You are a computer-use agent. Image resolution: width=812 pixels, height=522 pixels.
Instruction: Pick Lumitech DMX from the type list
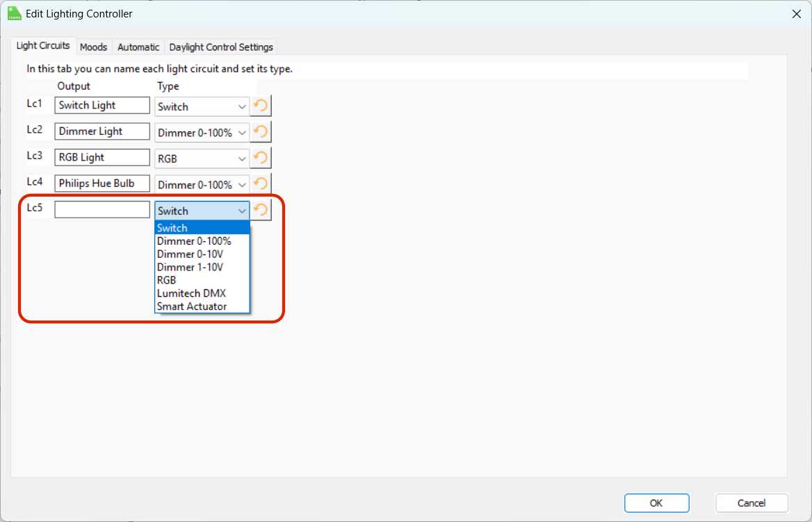191,293
